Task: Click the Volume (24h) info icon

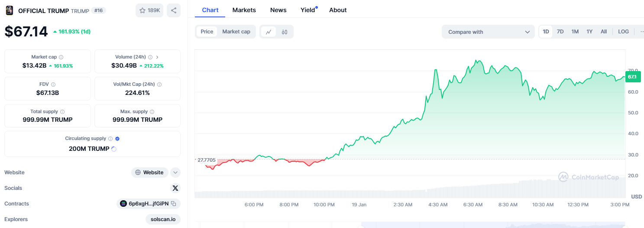Action: click(x=150, y=57)
